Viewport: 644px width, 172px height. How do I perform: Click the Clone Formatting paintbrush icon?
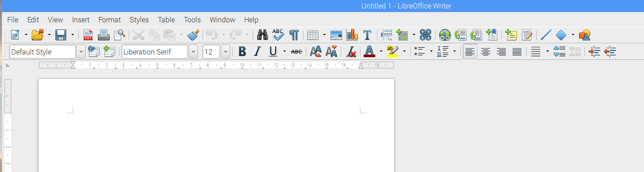coord(193,35)
